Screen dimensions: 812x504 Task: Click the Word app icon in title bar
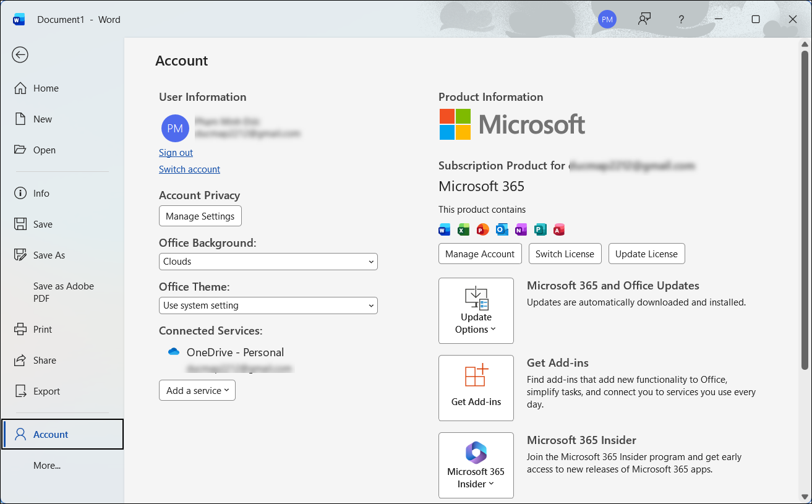[x=19, y=20]
